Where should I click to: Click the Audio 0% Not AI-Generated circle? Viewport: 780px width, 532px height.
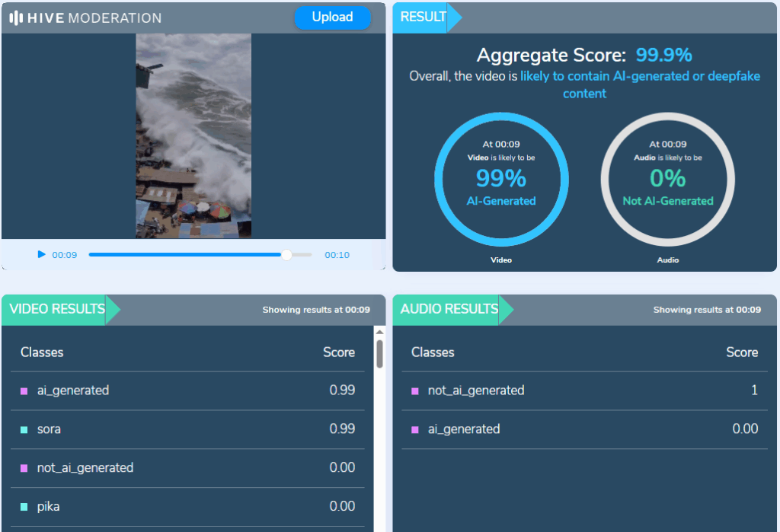(x=667, y=180)
